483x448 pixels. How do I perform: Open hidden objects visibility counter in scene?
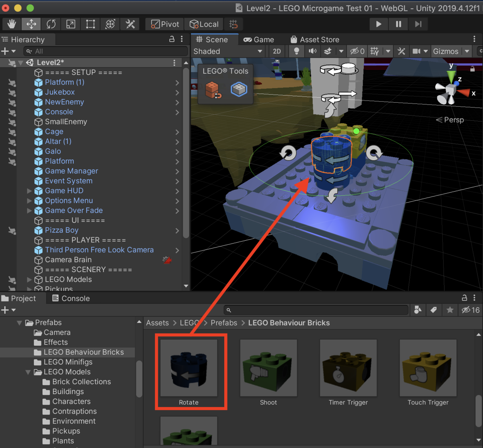click(x=357, y=51)
